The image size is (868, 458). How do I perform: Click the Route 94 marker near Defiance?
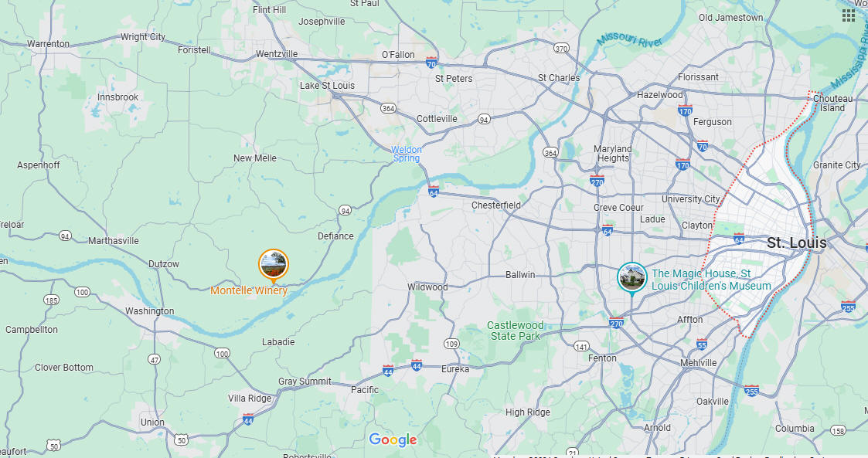pyautogui.click(x=345, y=211)
